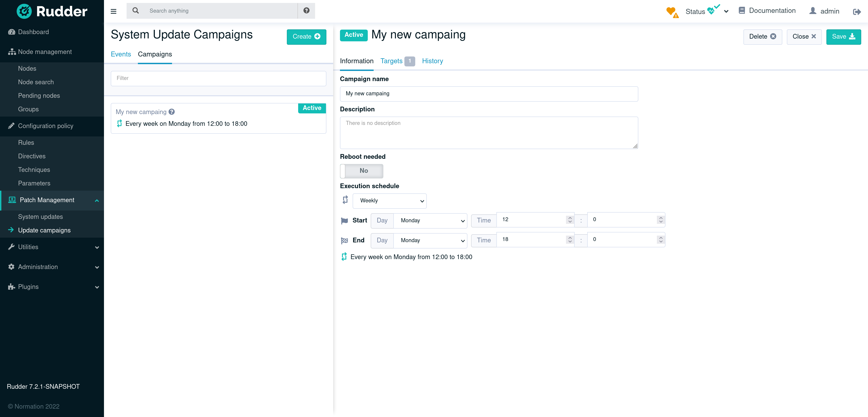Click the hamburger menu icon
Image resolution: width=868 pixels, height=417 pixels.
[113, 11]
